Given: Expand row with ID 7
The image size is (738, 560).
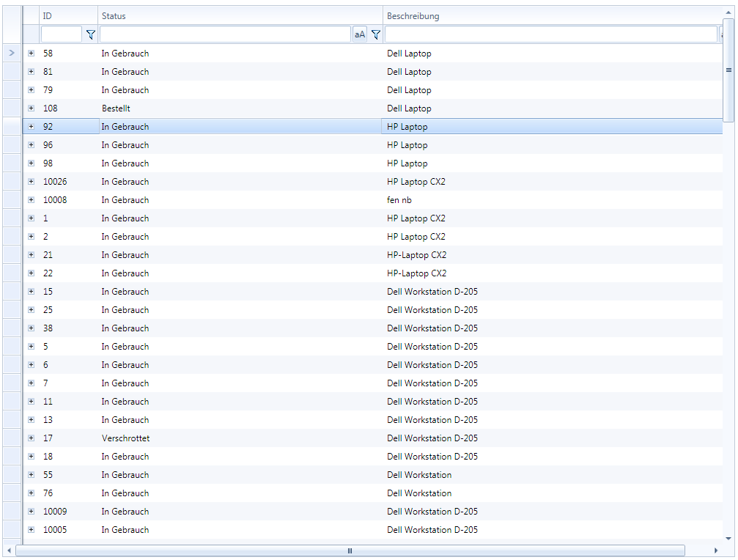Looking at the screenshot, I should (31, 383).
